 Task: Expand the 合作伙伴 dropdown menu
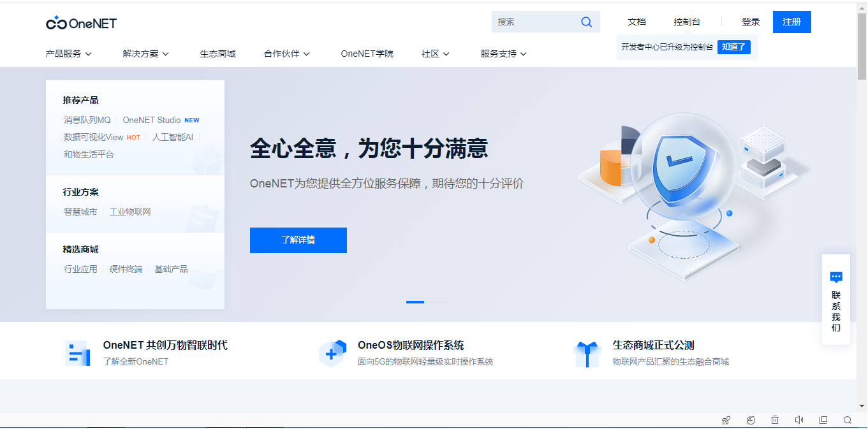point(287,54)
